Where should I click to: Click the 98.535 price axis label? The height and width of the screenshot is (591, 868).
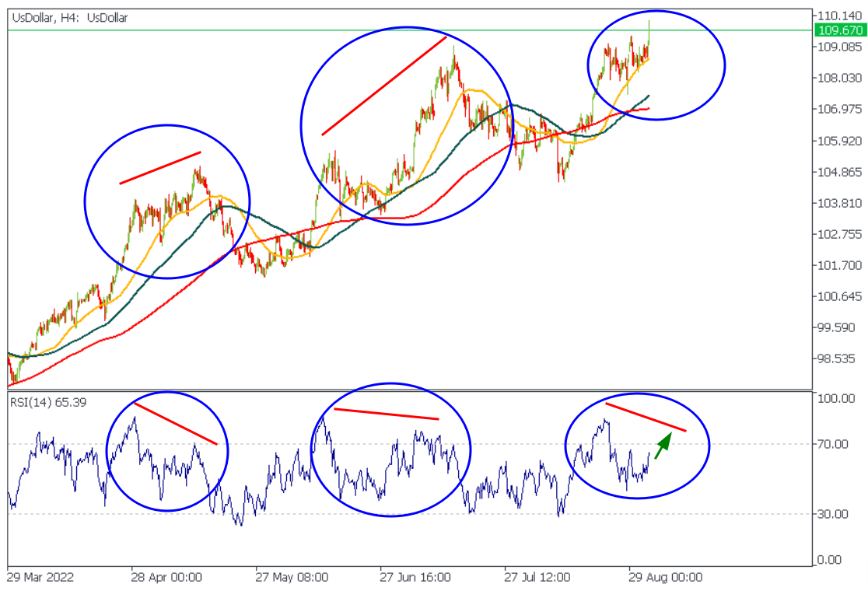pos(836,358)
